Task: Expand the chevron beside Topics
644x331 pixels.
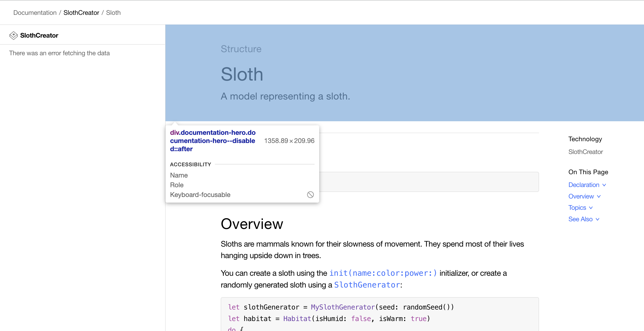Action: 591,208
